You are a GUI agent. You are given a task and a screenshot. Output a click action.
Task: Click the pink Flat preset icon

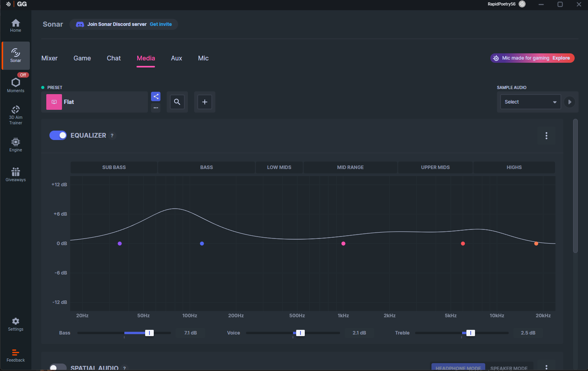click(x=54, y=102)
